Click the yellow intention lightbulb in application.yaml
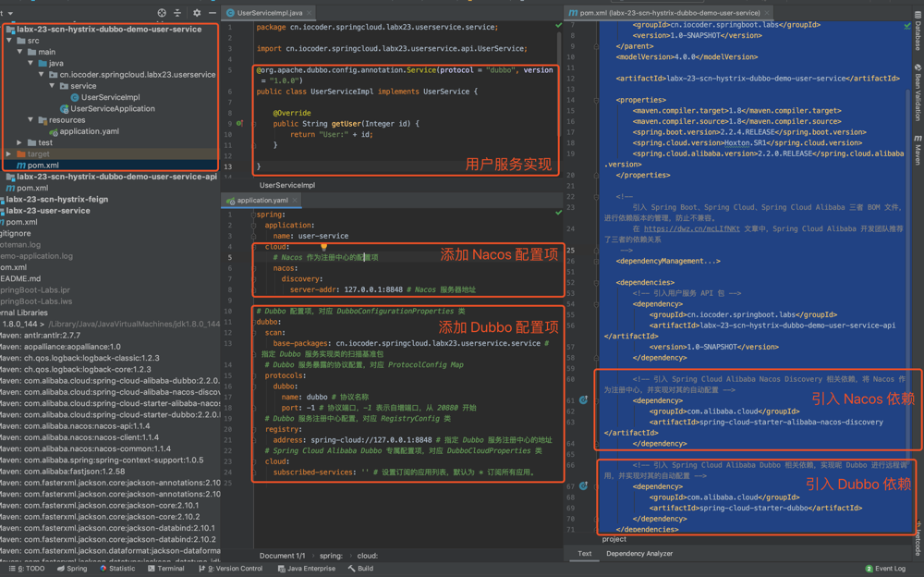This screenshot has width=924, height=577. click(323, 247)
